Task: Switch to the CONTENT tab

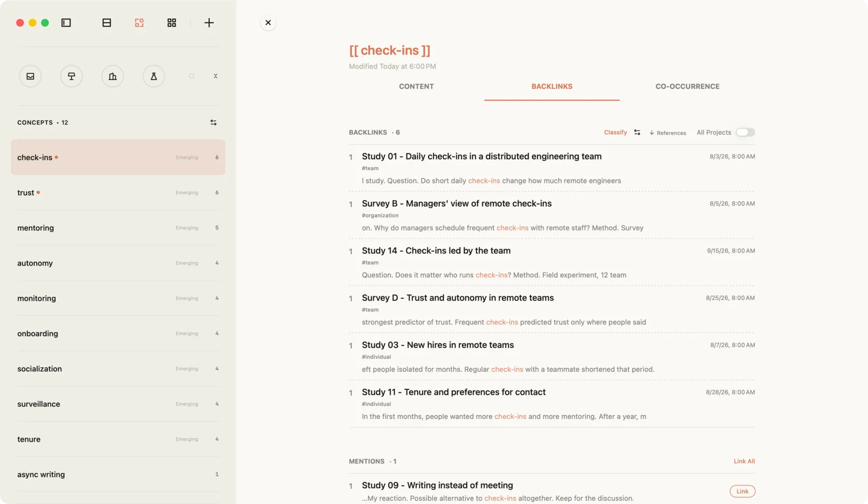Action: coord(417,86)
